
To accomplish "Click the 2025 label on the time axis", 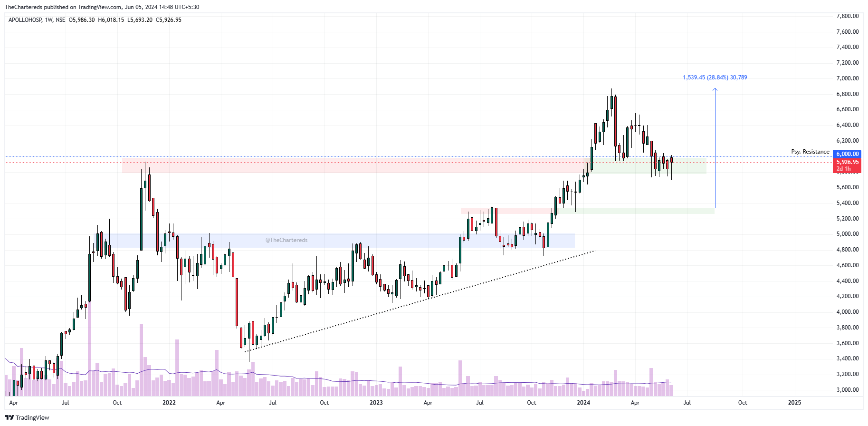I will (794, 403).
